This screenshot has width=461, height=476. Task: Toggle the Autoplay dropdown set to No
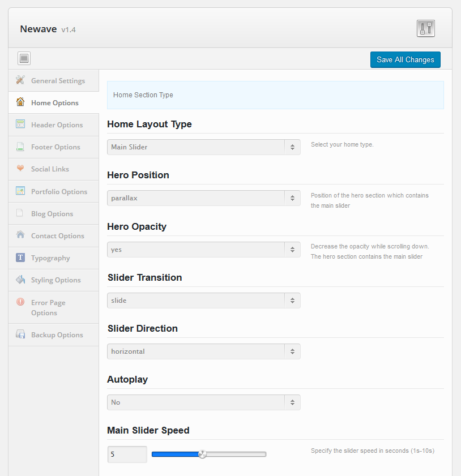(204, 402)
